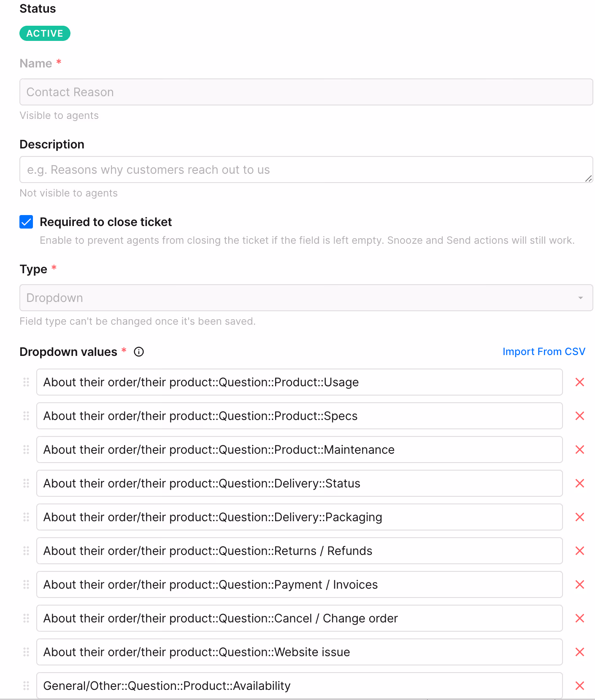Focus the Description text field

click(306, 170)
